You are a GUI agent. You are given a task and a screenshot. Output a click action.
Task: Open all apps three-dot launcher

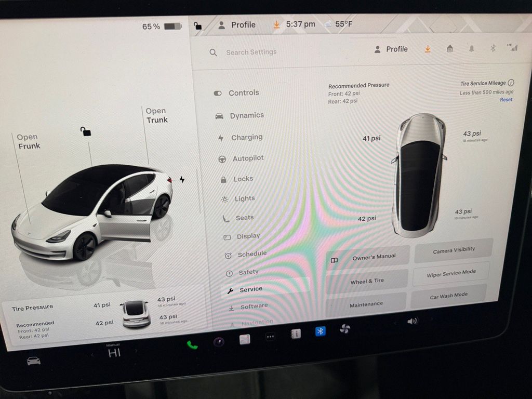click(x=270, y=337)
